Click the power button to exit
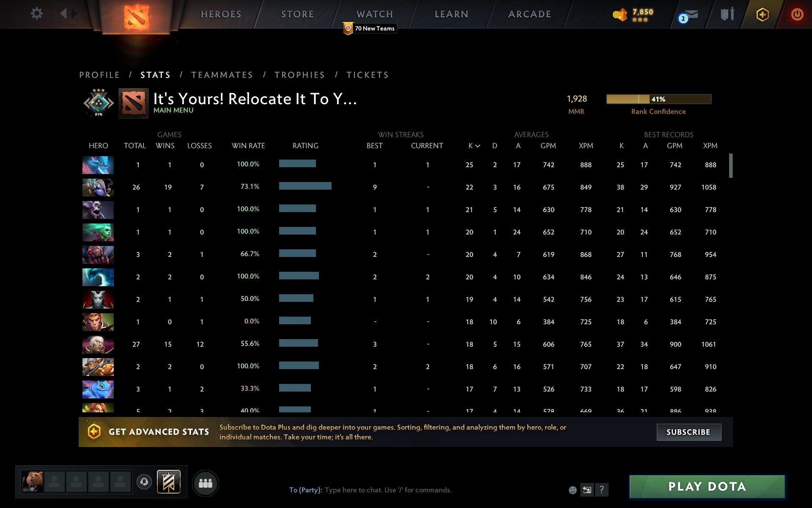812x508 pixels. (x=798, y=14)
